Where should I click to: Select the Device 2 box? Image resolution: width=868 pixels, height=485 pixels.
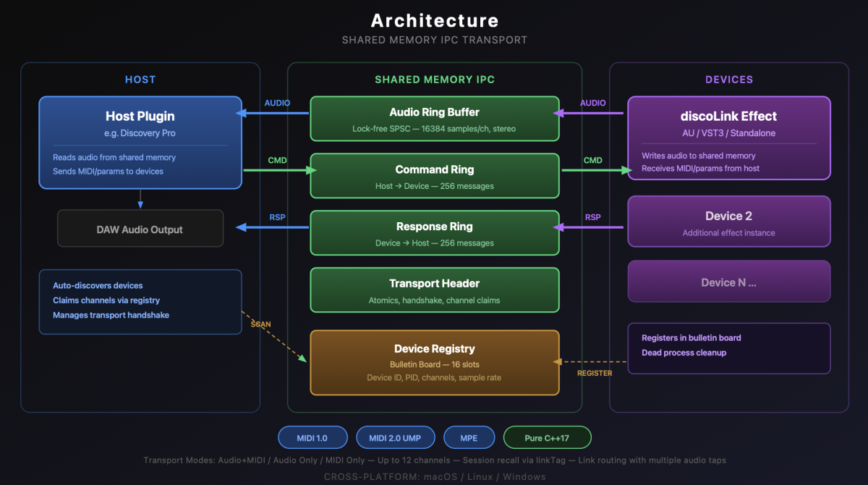[x=728, y=223]
